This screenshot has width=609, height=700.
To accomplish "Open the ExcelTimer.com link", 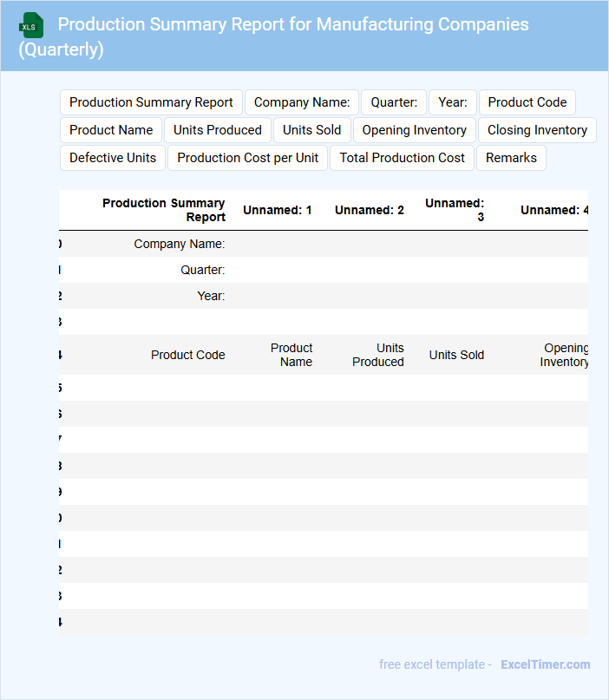I will pos(545,664).
